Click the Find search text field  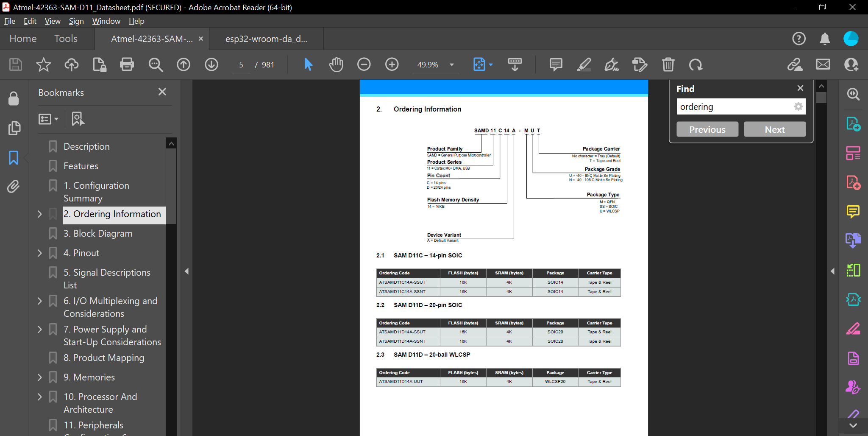click(735, 107)
